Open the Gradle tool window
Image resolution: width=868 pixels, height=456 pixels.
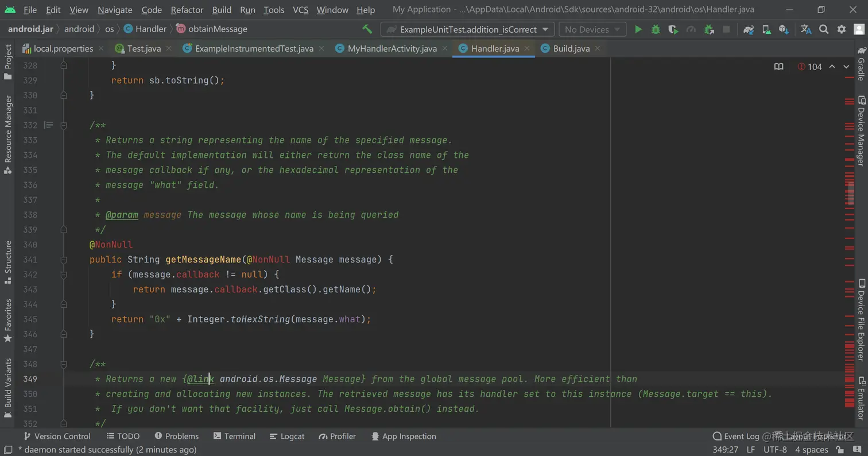tap(861, 64)
